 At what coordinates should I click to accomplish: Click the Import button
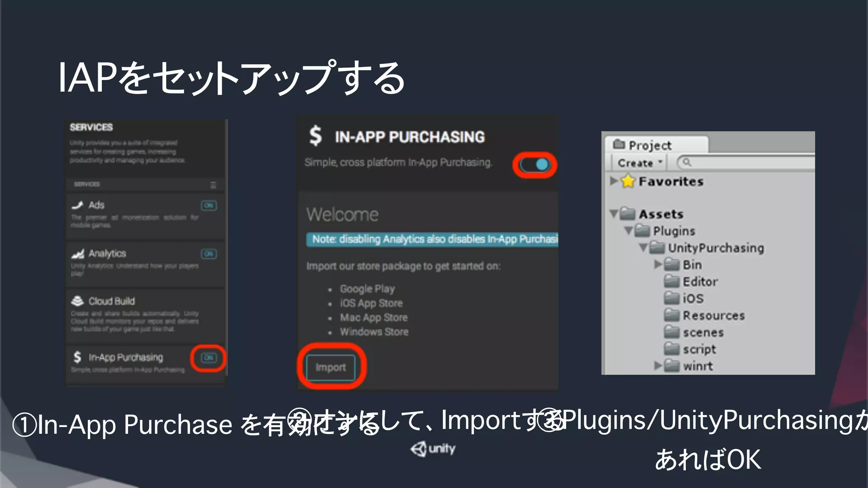pyautogui.click(x=331, y=367)
